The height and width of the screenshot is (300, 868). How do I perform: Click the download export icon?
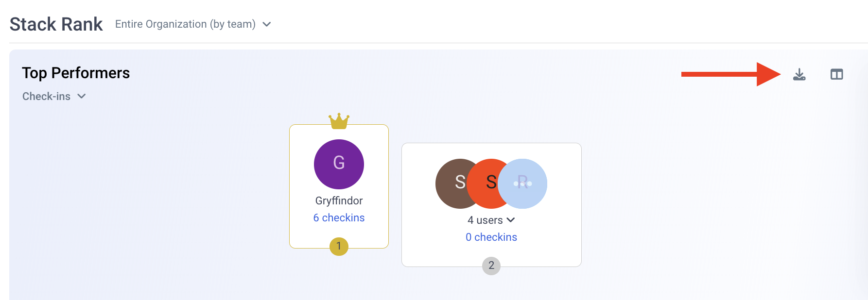click(799, 74)
